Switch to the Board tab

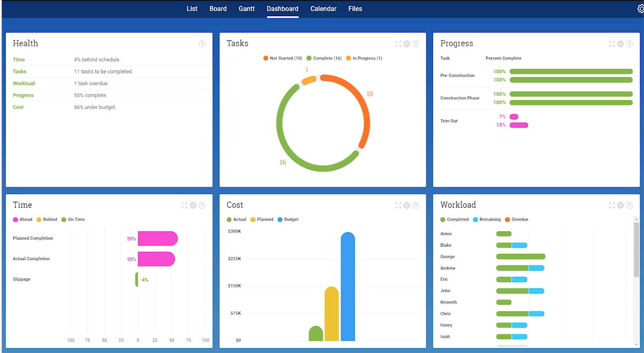pos(218,8)
